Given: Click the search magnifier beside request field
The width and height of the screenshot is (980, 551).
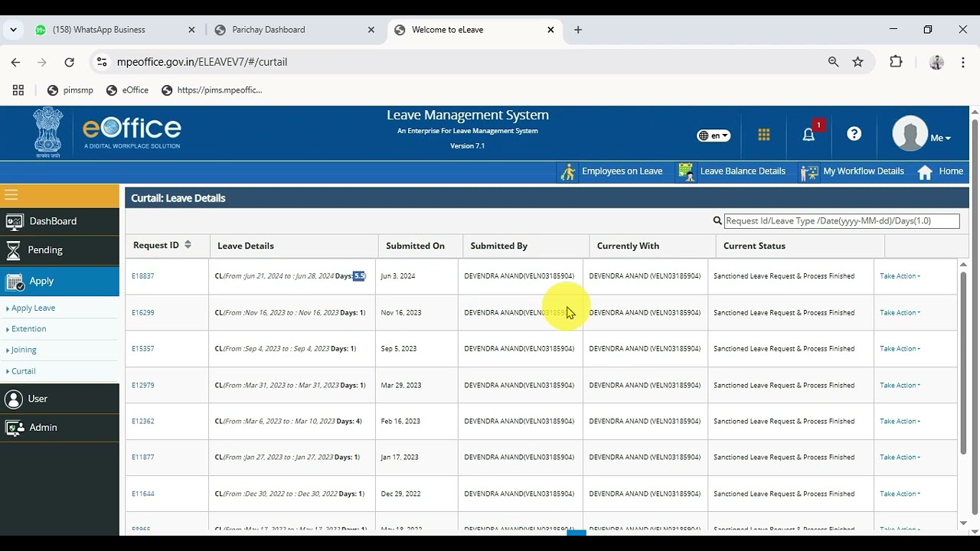Looking at the screenshot, I should tap(717, 221).
